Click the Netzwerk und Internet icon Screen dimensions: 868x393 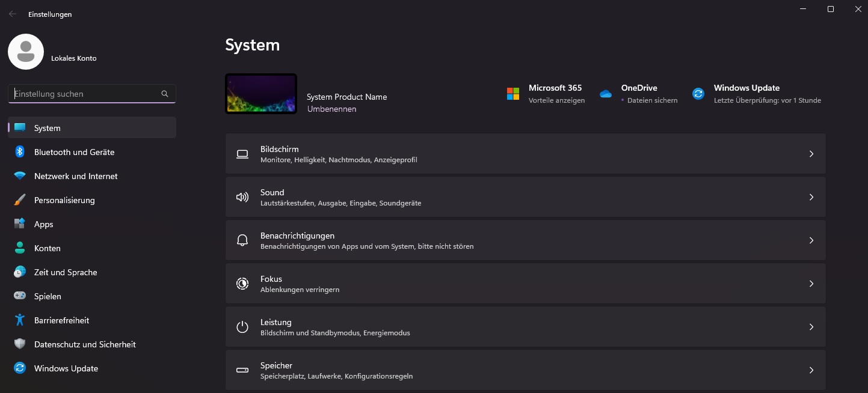coord(20,176)
